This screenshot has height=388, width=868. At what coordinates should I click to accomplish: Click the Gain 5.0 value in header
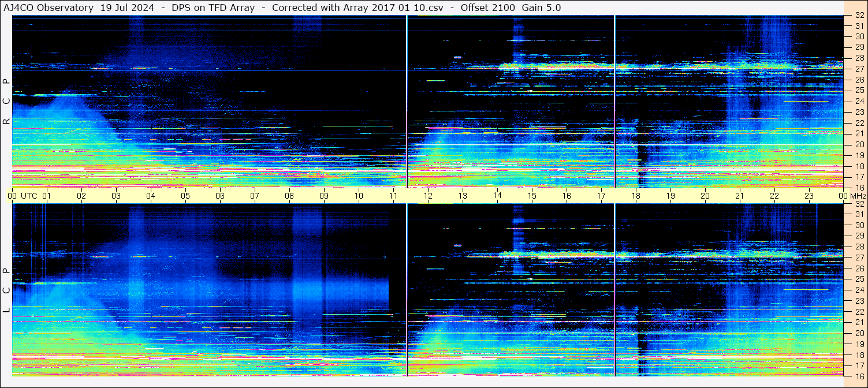541,8
